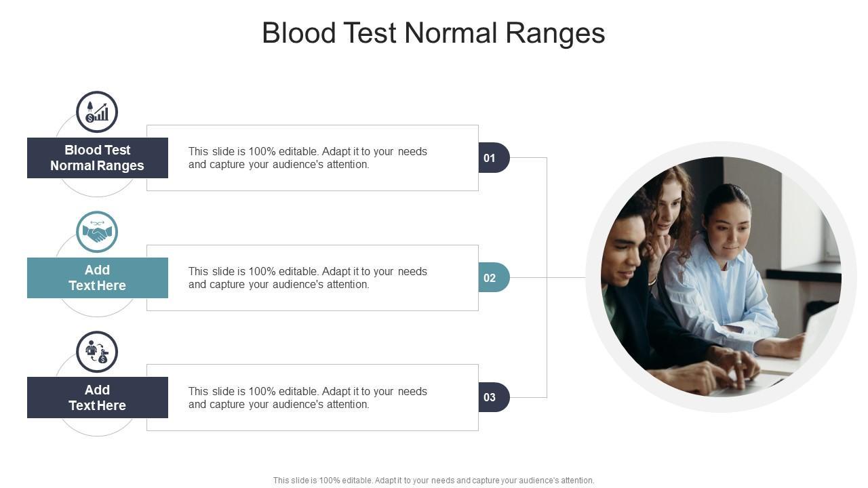Image resolution: width=868 pixels, height=488 pixels.
Task: Click the teal Add Text Here label
Action: [97, 278]
